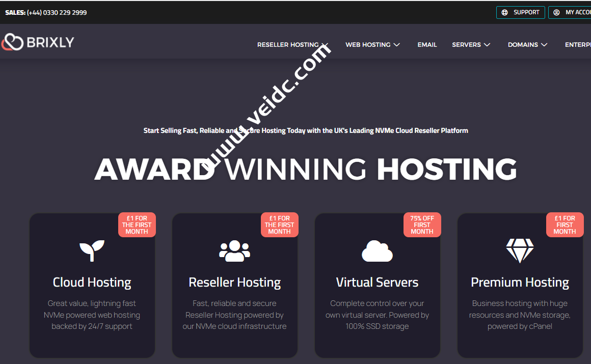This screenshot has width=591, height=364.
Task: Click the Cloud Hosting sprout icon
Action: [92, 250]
